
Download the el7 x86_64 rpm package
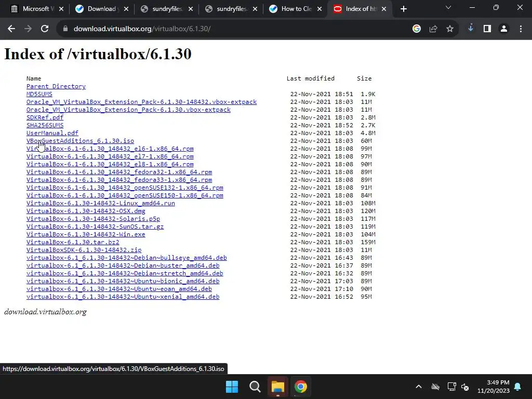click(110, 157)
